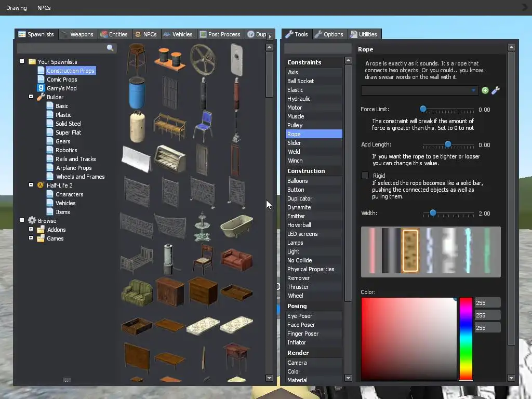532x399 pixels.
Task: Pick the red laser rope material
Action: 372,251
